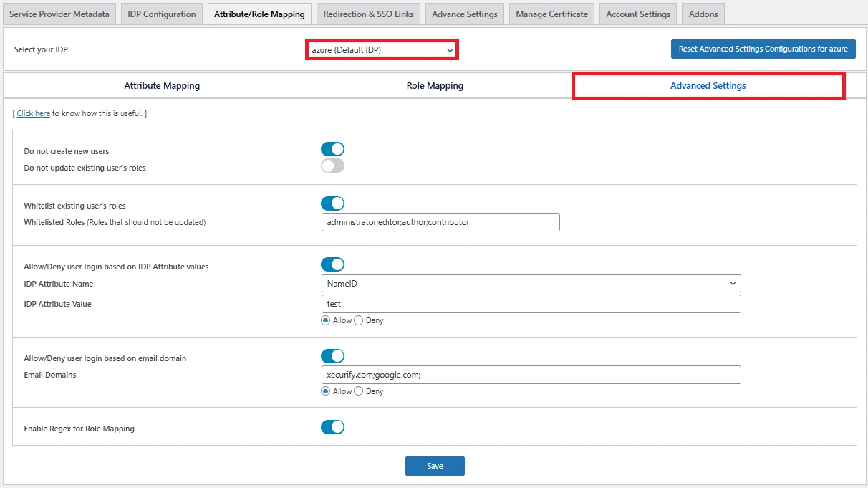Open the Click here help link
This screenshot has width=868, height=488.
point(33,113)
